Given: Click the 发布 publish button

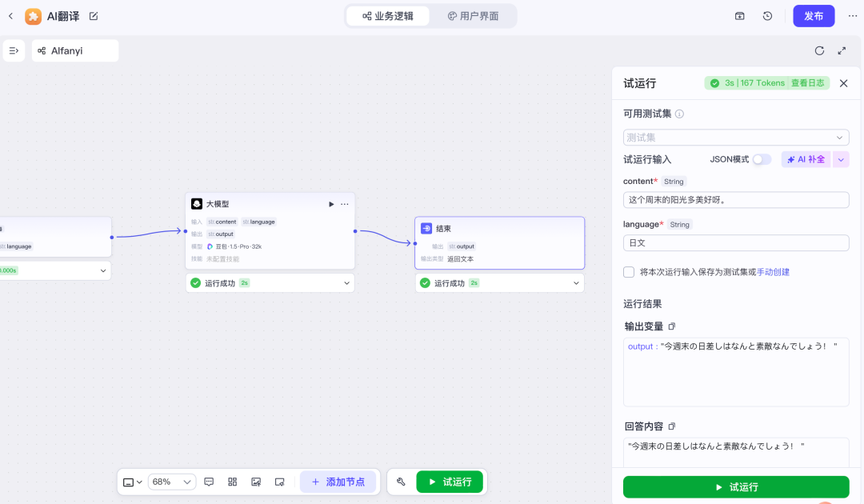Looking at the screenshot, I should click(814, 16).
